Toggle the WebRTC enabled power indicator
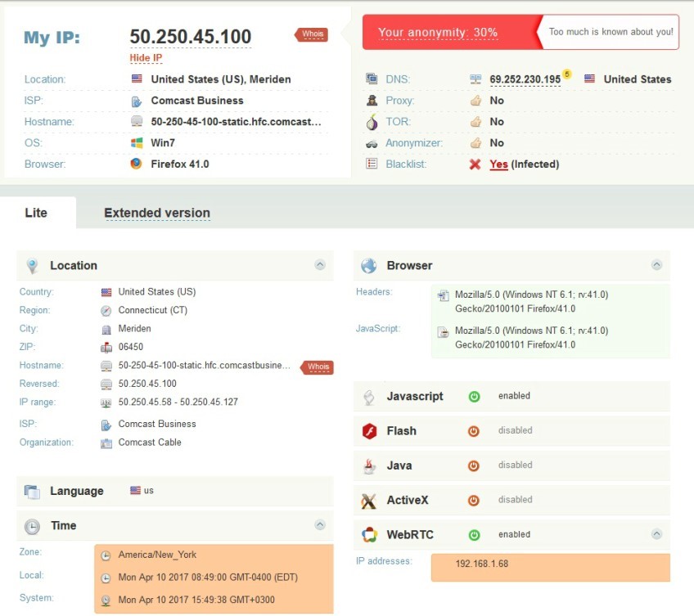 point(474,535)
